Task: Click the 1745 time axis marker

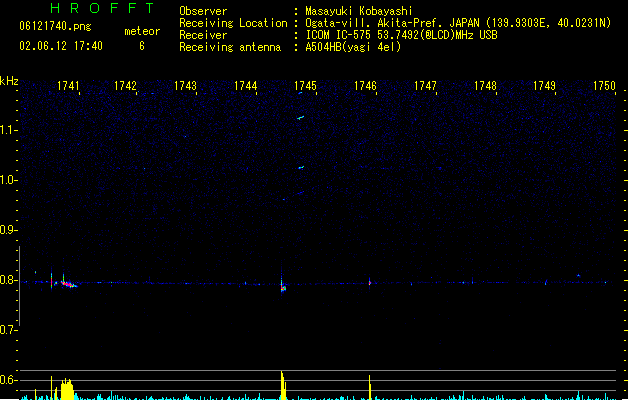Action: point(305,86)
